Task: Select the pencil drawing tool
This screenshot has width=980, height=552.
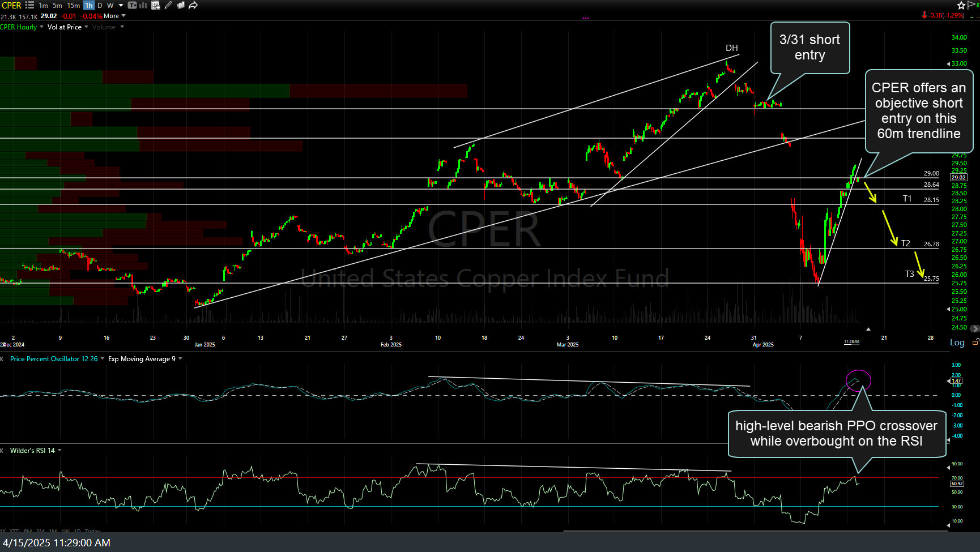Action: click(168, 5)
